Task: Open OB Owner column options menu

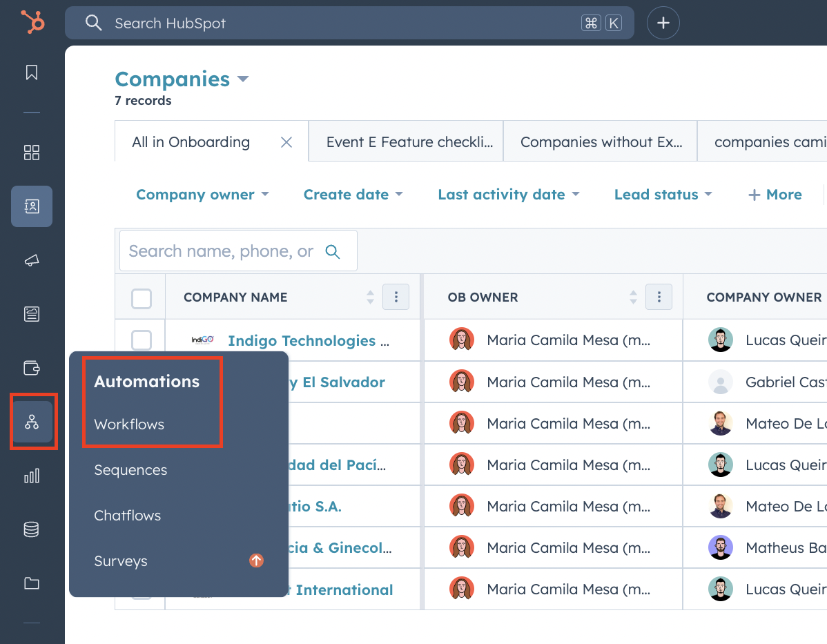Action: (659, 297)
